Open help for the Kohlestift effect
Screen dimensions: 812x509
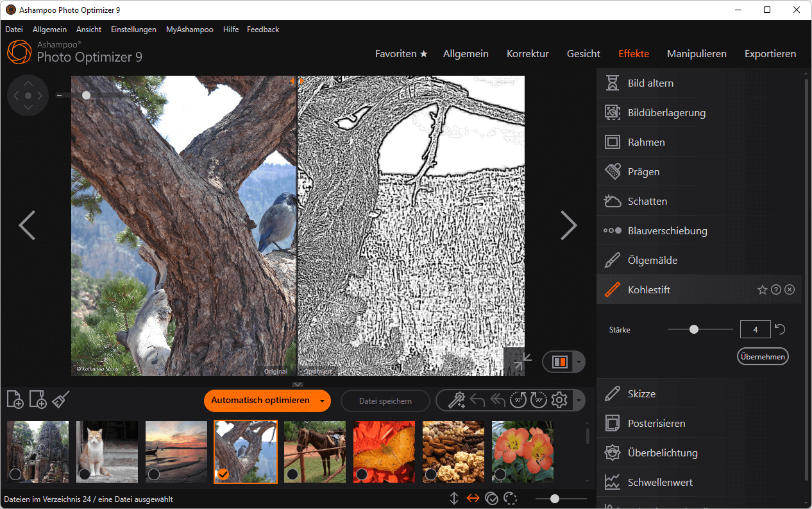(x=776, y=290)
